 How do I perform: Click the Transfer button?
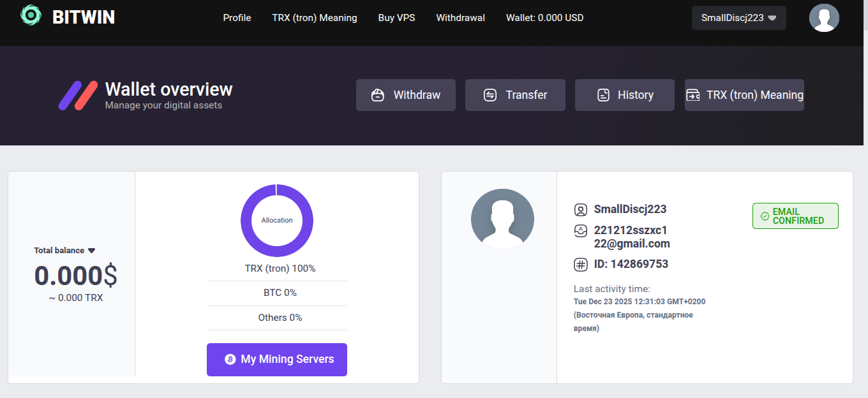515,95
